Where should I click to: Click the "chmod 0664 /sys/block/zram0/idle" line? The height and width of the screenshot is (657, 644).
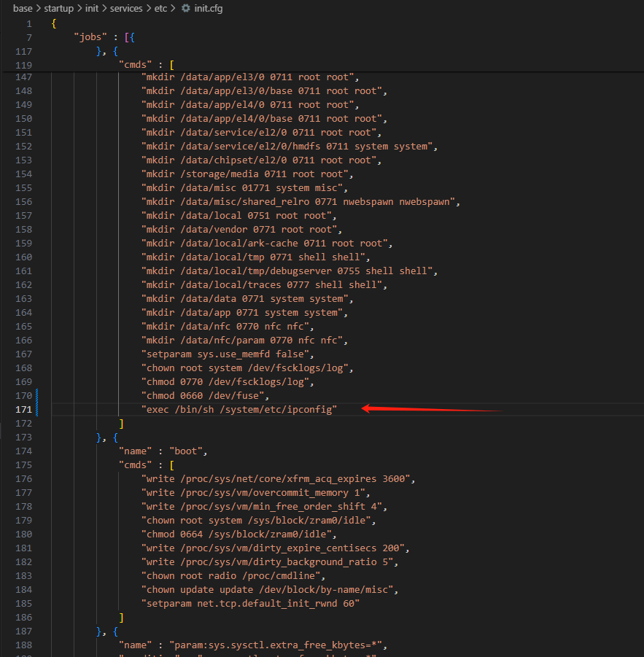coord(239,534)
